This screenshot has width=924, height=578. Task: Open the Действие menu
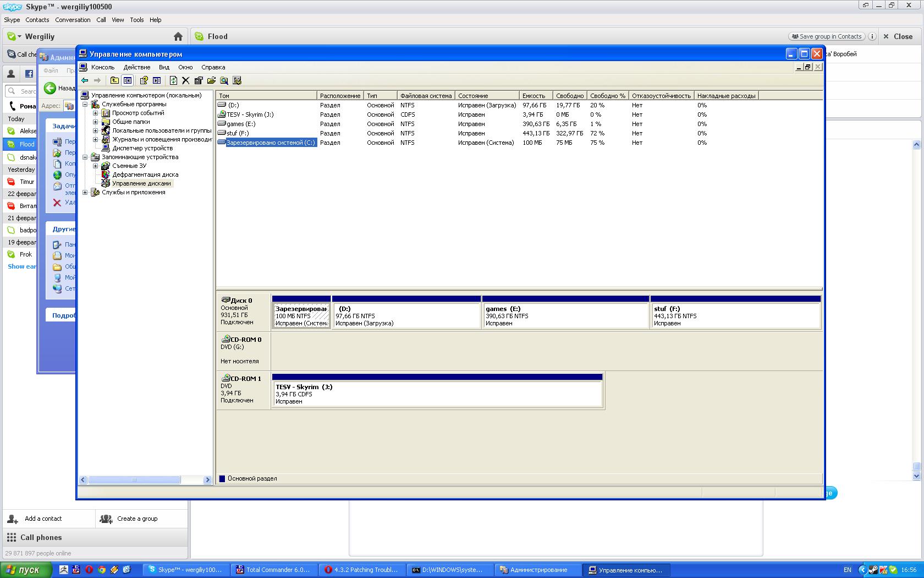pos(137,67)
